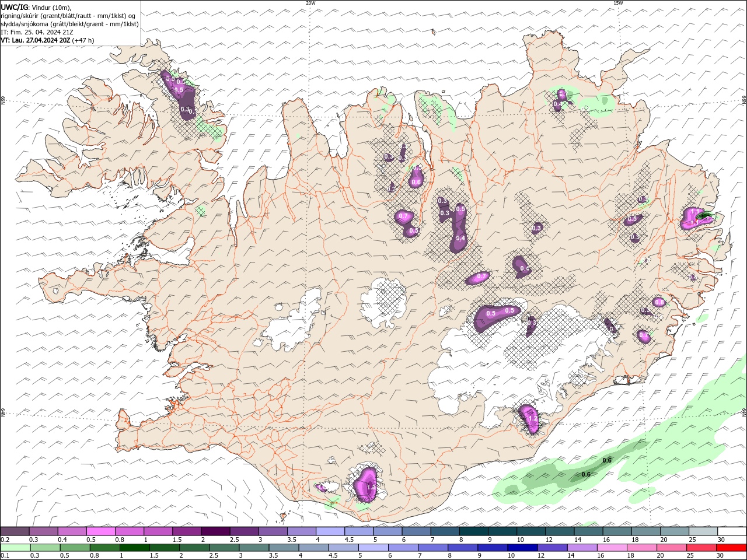
Task: Select the white 30 swatch in snow legend
Action: pos(732,531)
